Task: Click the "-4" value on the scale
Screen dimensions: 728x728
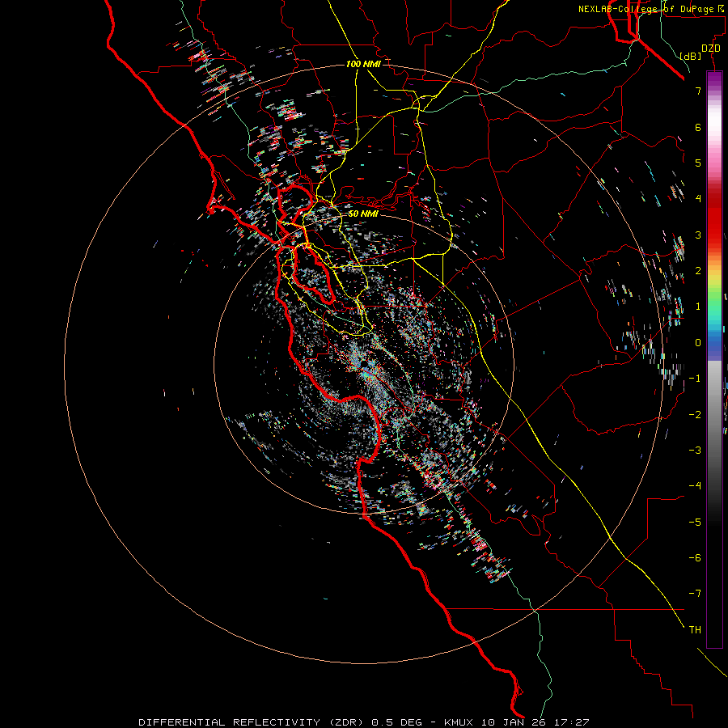Action: (x=695, y=486)
